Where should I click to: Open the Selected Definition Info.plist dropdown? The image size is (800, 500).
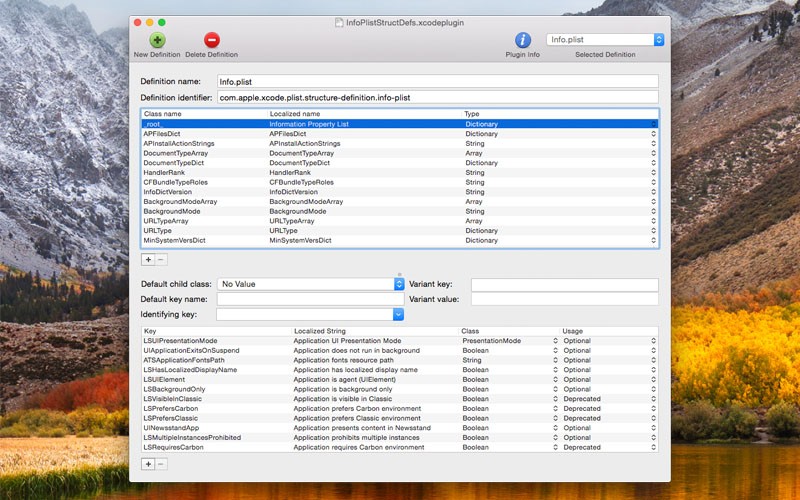coord(605,39)
